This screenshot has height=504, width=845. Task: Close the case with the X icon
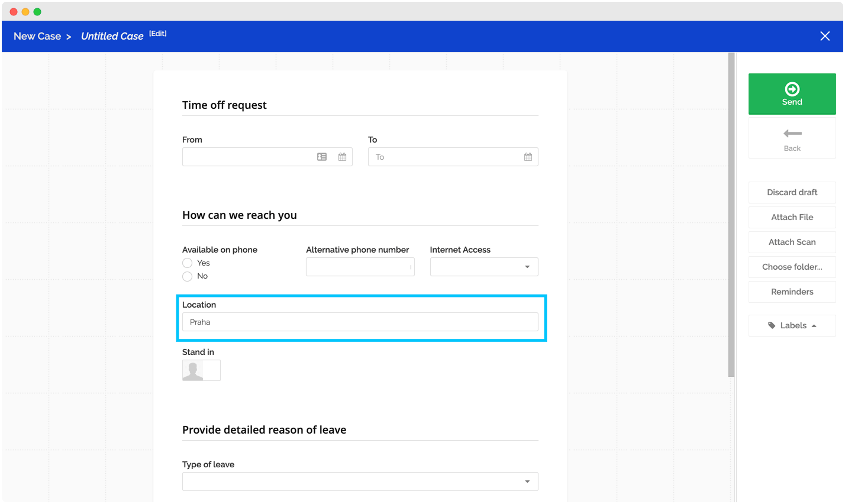[x=825, y=36]
